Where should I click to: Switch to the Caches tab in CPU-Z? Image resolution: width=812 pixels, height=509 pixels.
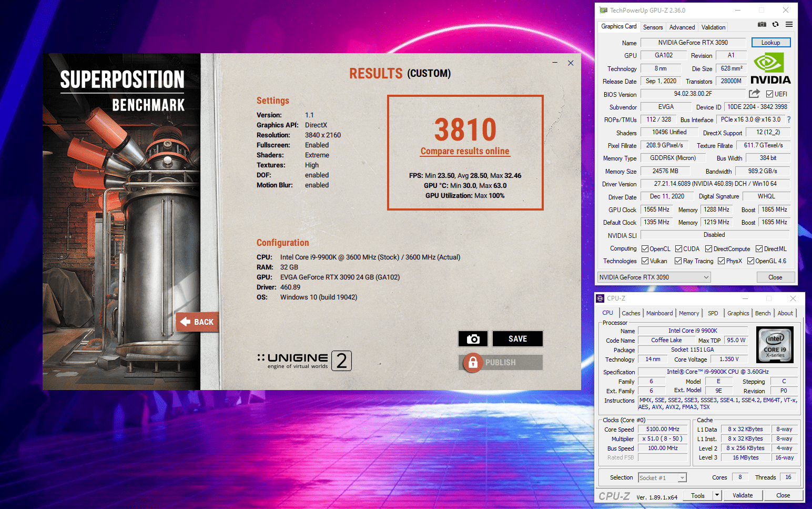631,313
